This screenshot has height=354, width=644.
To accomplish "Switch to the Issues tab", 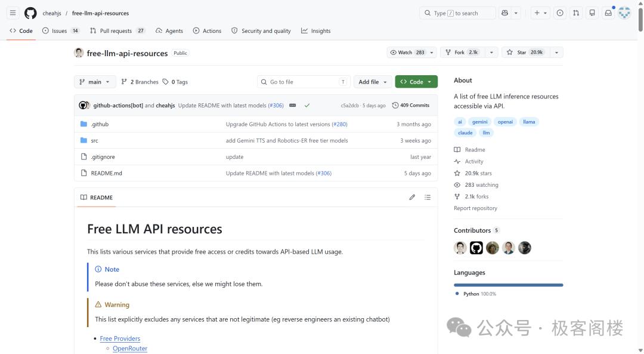I will click(x=61, y=31).
